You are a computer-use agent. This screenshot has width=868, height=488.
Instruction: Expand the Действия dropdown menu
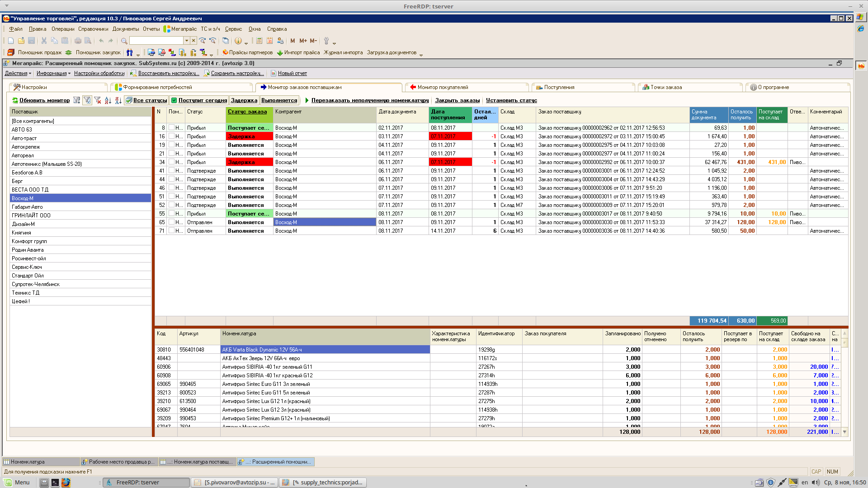click(x=18, y=73)
